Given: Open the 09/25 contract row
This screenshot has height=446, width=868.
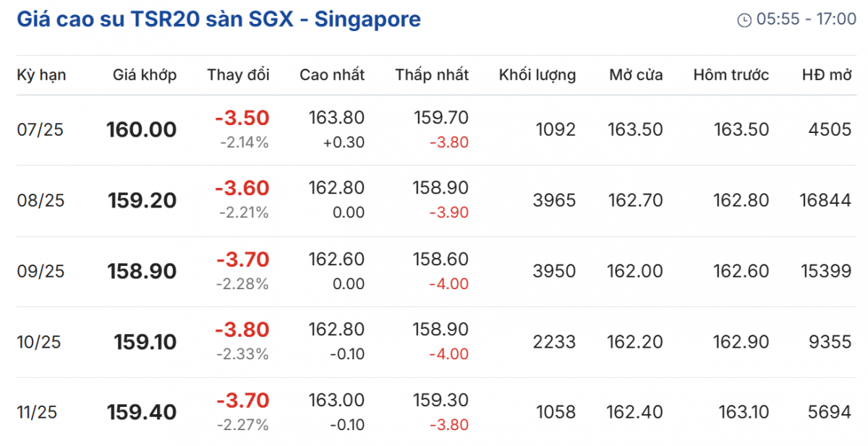Looking at the screenshot, I should click(41, 271).
